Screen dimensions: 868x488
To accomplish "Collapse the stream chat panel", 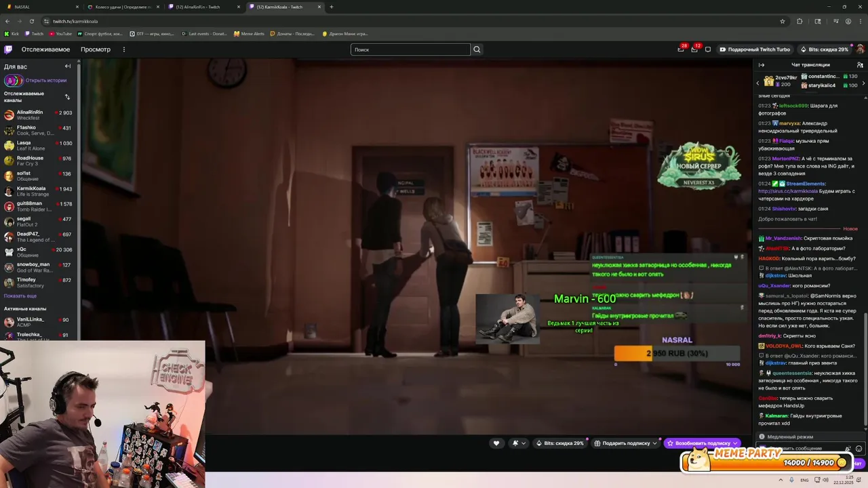I will point(762,65).
